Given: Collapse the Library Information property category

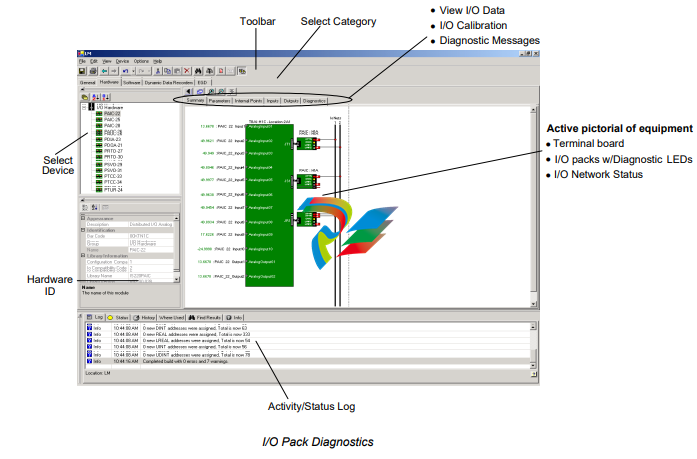Looking at the screenshot, I should (x=83, y=255).
